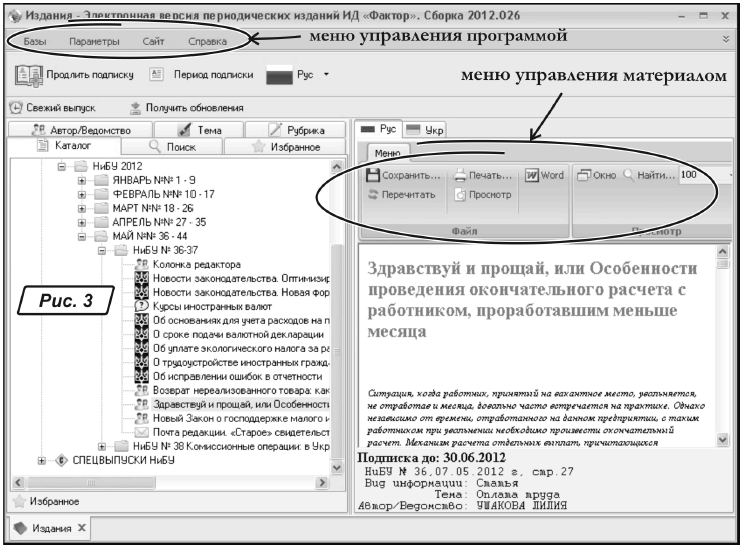The width and height of the screenshot is (743, 550).
Task: Expand the ЯНВАРЬ №№ 1 - 9 folder
Action: pos(83,180)
